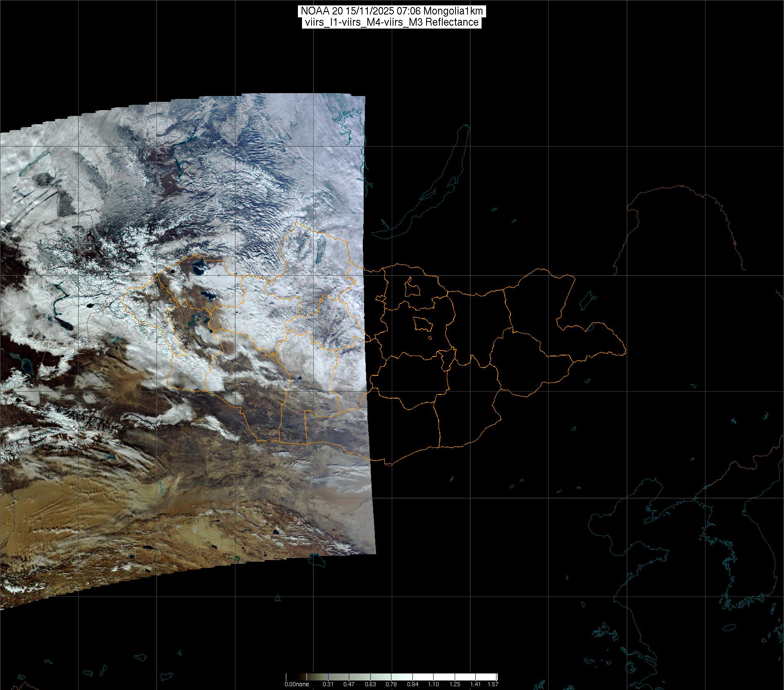Click the 1.10 colorbar tick label
Screen dimensions: 784x690
tap(434, 685)
